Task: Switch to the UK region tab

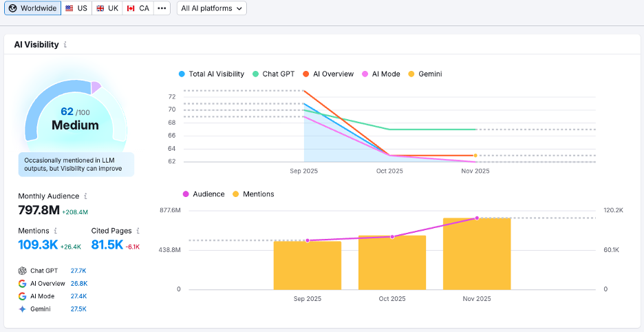Action: coord(107,8)
